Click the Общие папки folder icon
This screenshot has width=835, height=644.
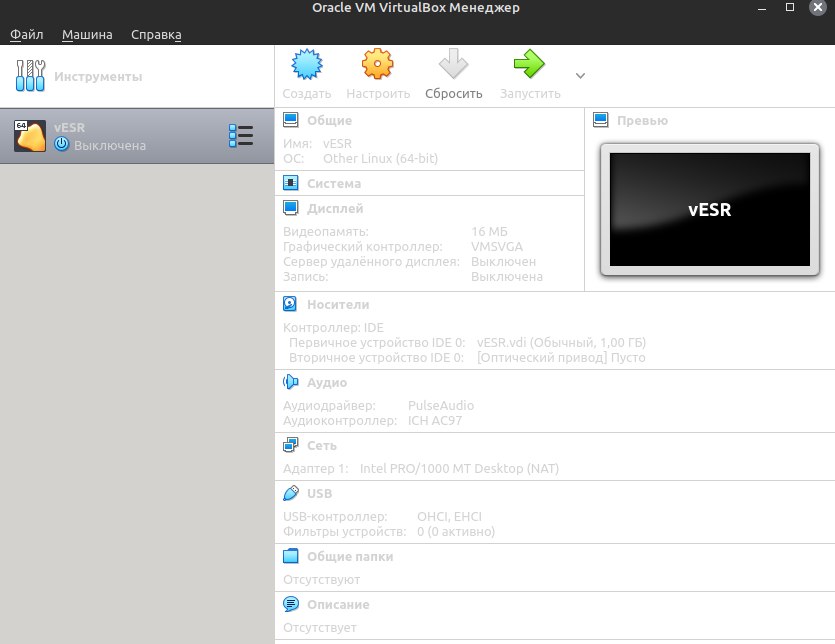click(290, 556)
